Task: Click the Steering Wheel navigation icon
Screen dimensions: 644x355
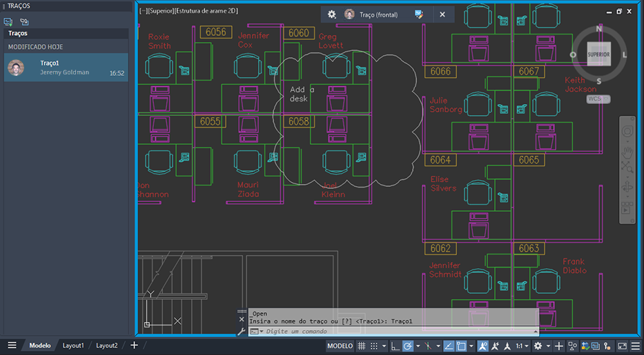Action: 627,131
